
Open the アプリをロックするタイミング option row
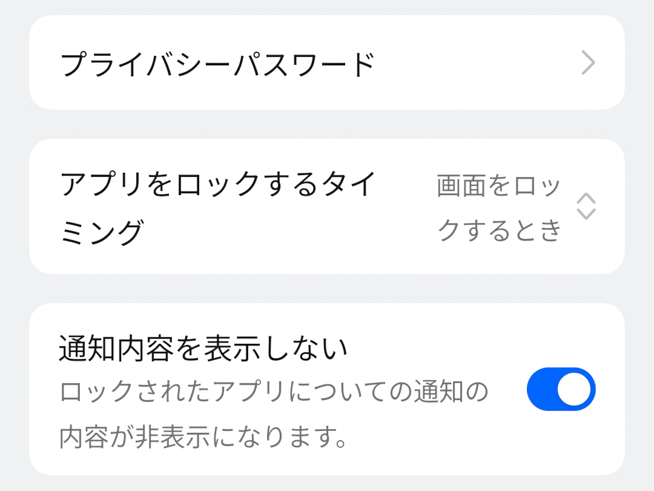tap(326, 207)
